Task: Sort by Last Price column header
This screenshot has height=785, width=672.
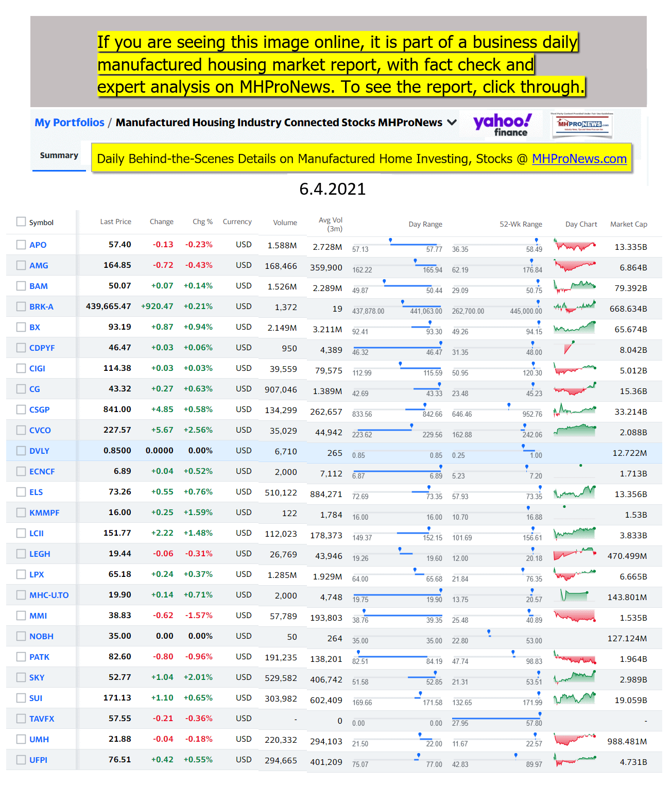Action: tap(116, 221)
